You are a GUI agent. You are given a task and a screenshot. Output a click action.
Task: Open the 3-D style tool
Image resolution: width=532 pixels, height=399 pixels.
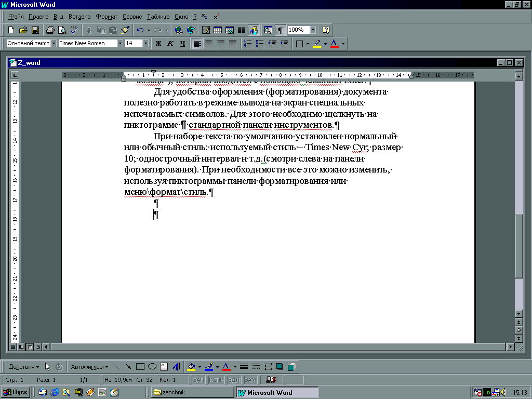pyautogui.click(x=291, y=366)
